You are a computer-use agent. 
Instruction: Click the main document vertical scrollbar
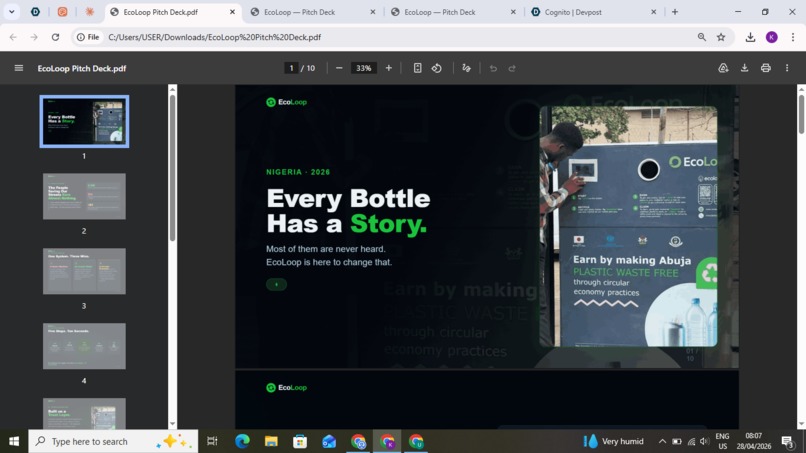(x=801, y=114)
